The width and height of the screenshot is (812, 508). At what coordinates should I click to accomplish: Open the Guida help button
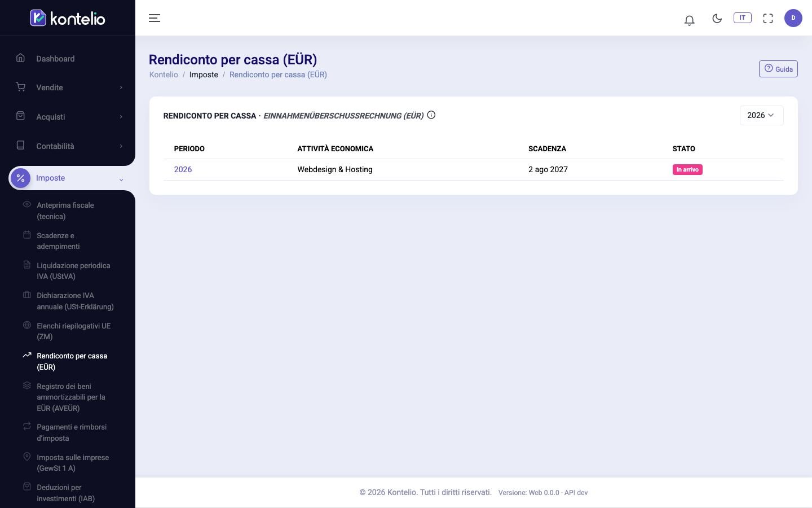[778, 69]
